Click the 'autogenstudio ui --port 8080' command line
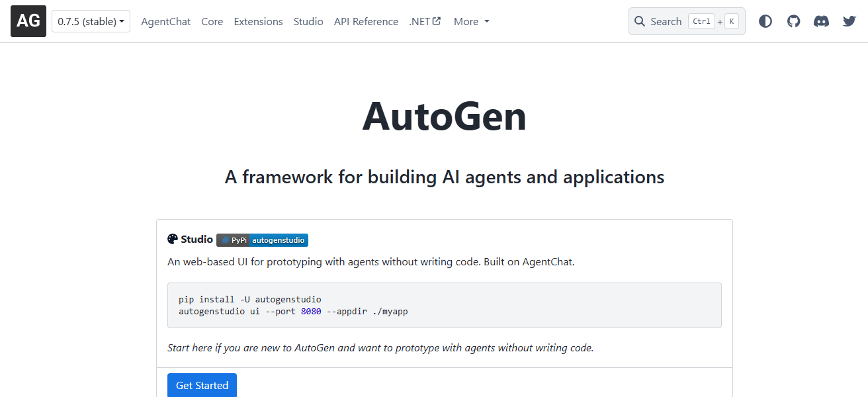 [293, 311]
